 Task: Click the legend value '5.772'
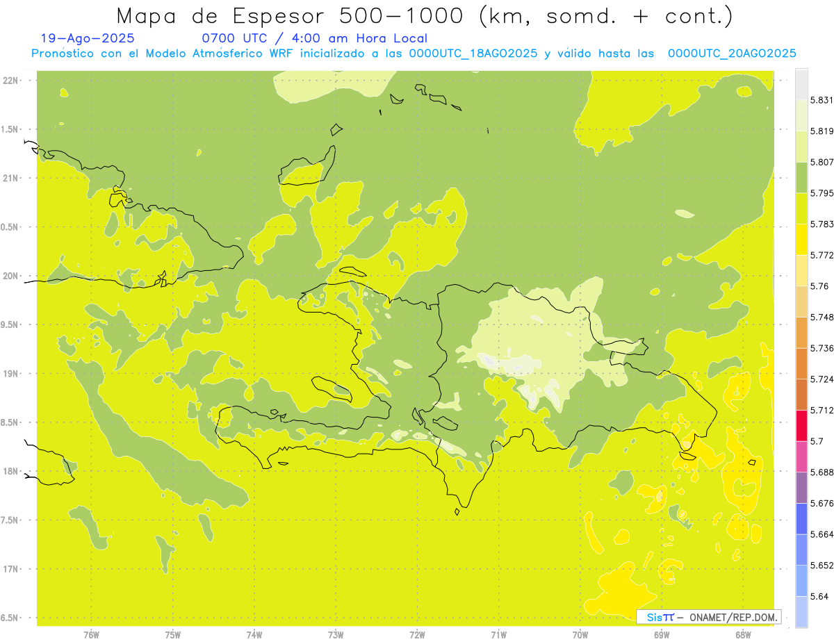822,255
